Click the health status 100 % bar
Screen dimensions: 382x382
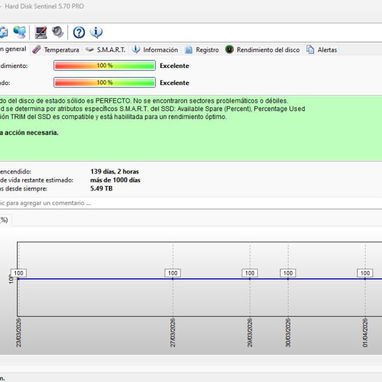point(104,83)
